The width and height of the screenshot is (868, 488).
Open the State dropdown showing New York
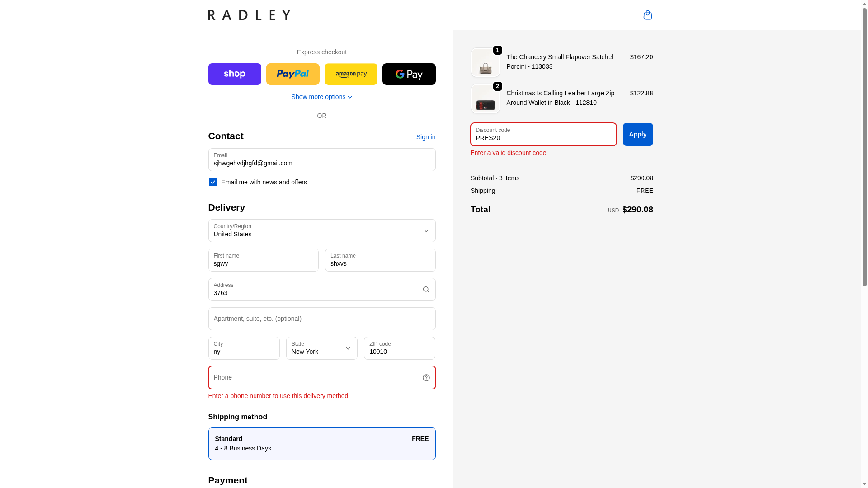coord(322,348)
